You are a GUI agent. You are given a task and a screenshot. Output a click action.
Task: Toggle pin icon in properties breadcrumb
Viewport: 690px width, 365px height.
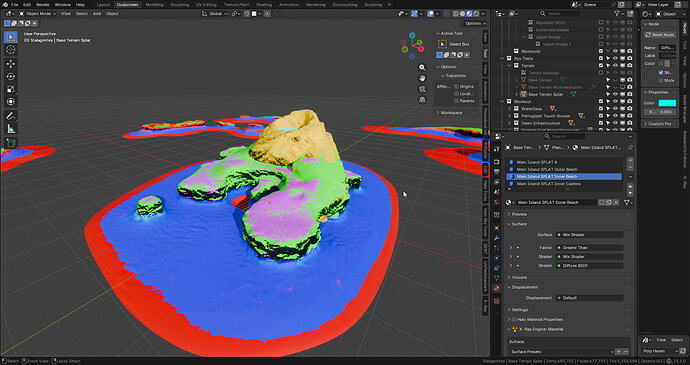(630, 148)
